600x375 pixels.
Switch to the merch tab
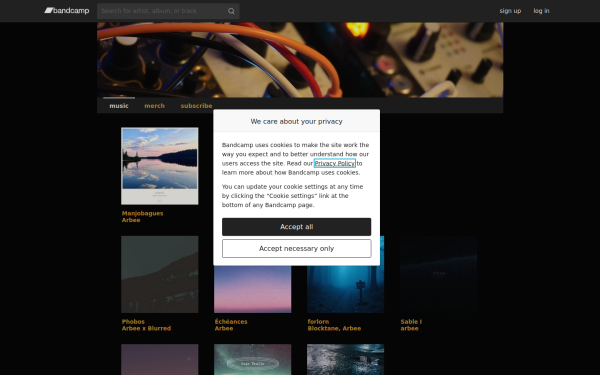tap(155, 106)
